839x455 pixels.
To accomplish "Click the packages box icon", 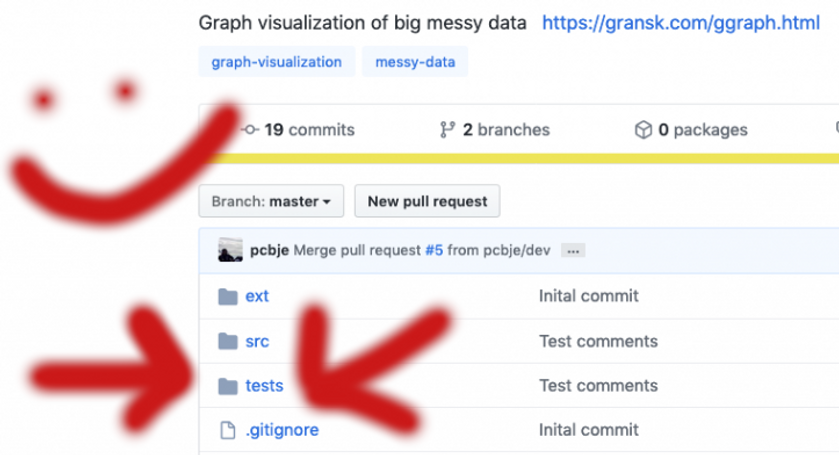I will [x=643, y=130].
